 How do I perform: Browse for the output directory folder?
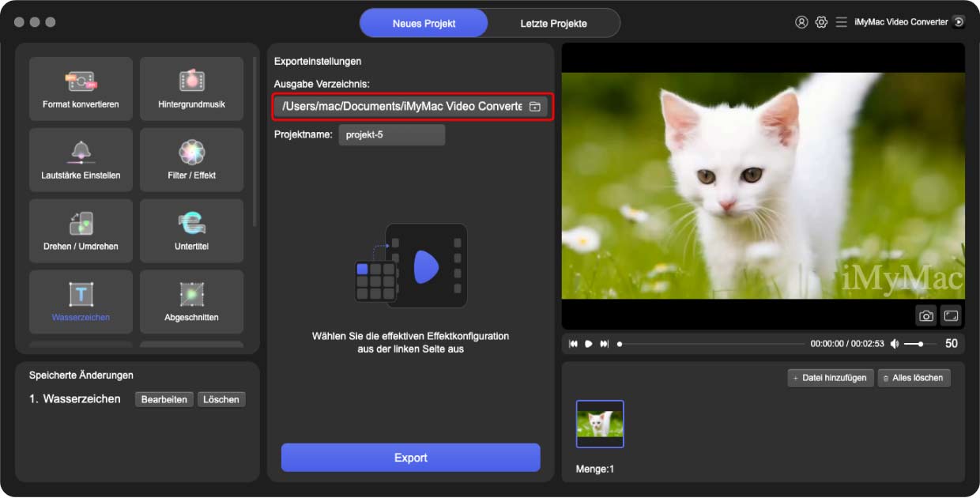(x=535, y=107)
